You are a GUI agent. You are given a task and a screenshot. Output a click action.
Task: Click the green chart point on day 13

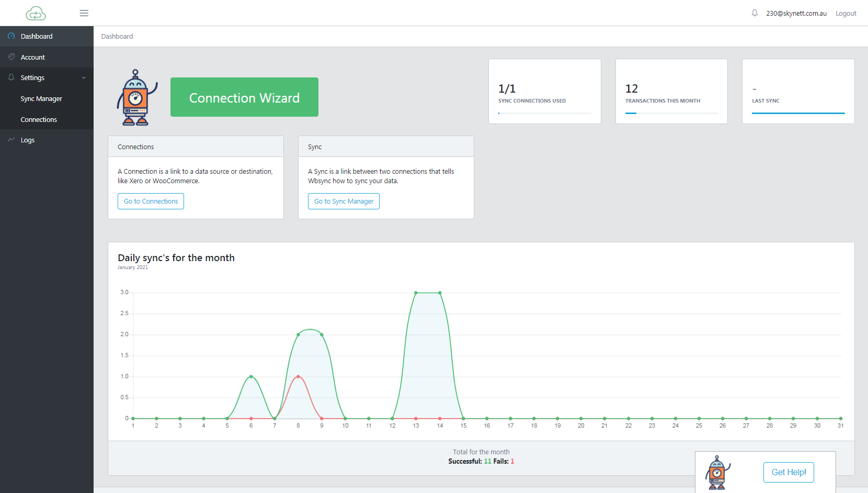tap(416, 293)
